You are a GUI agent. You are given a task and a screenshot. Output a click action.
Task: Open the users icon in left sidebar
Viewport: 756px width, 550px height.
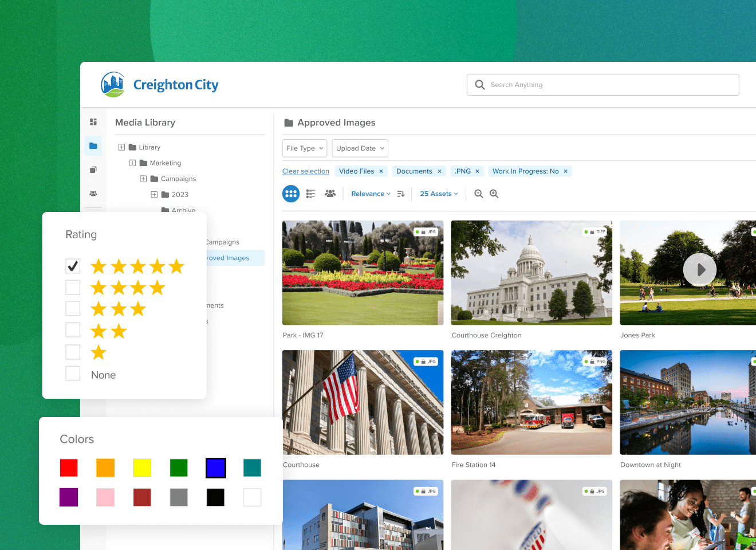click(93, 194)
